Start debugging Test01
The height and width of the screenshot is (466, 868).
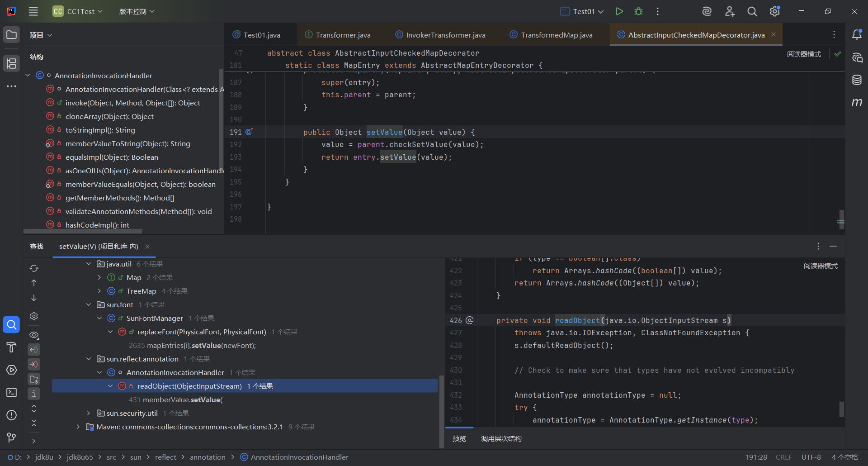(638, 11)
